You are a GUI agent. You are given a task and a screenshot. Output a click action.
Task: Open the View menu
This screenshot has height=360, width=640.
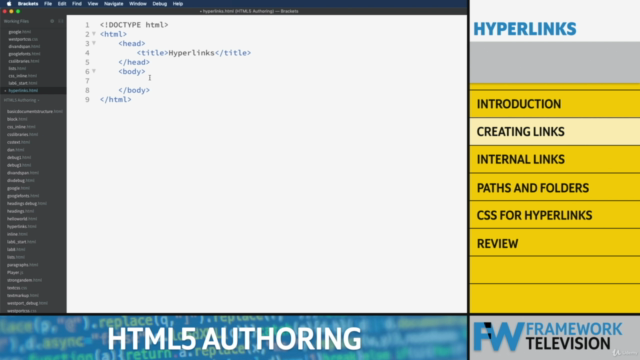(93, 4)
